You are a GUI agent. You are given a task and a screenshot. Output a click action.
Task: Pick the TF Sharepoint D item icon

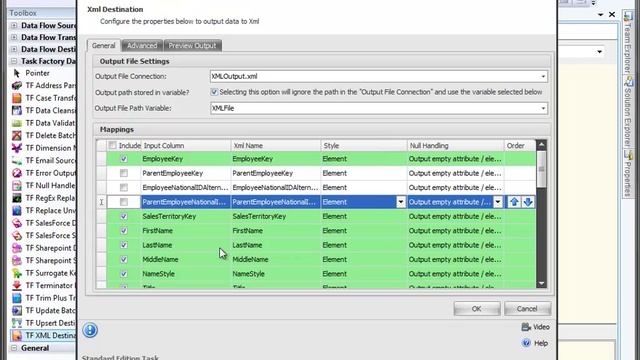[x=17, y=248]
